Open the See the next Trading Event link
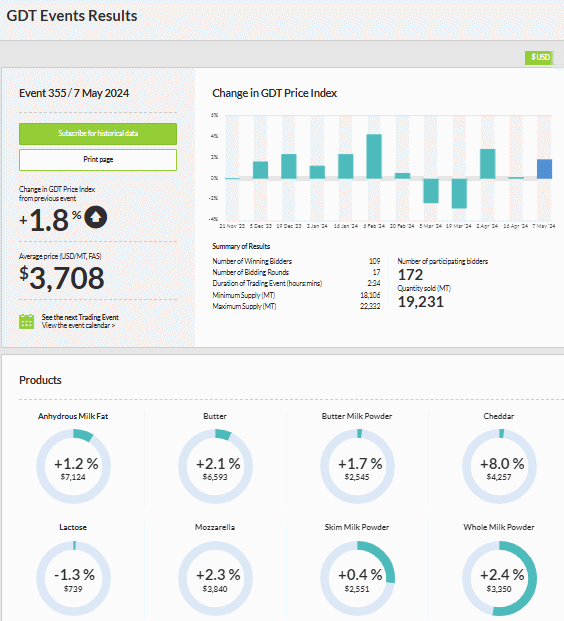Screen dimensions: 564x621 80,317
